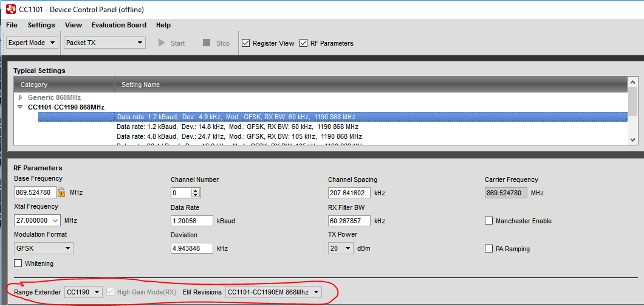Open the Evaluation Board menu
This screenshot has height=306, width=644.
(118, 25)
